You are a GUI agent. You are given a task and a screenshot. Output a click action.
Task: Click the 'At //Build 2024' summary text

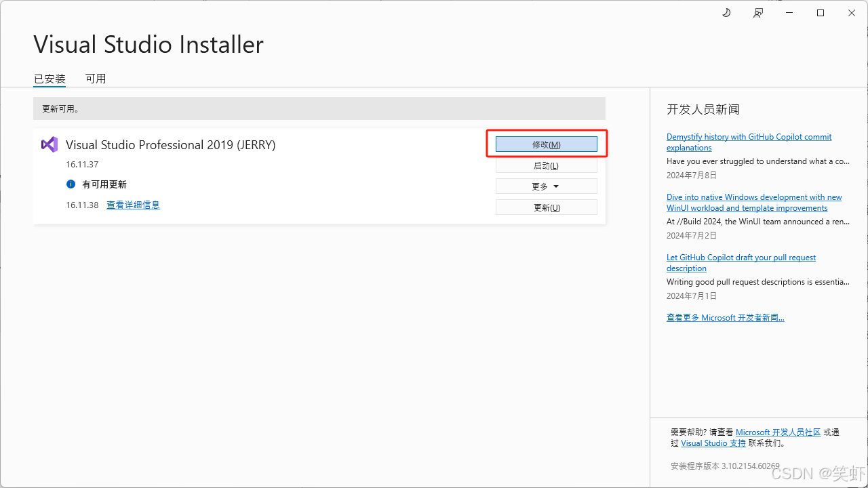pyautogui.click(x=758, y=222)
